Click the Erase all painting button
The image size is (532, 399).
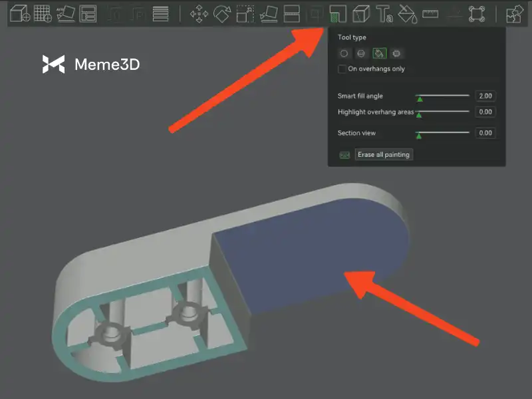(x=384, y=154)
